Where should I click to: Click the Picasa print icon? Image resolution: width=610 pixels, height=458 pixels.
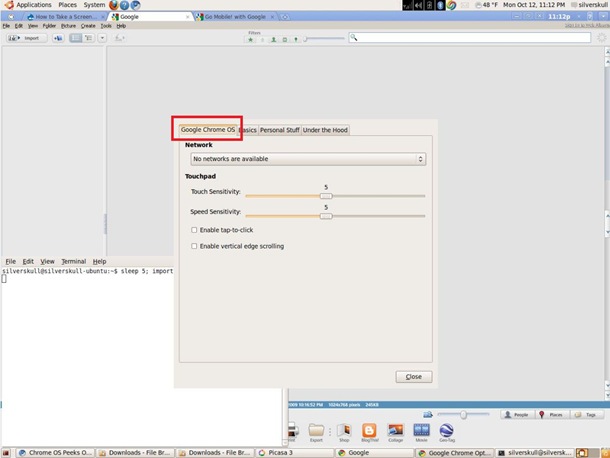293,430
